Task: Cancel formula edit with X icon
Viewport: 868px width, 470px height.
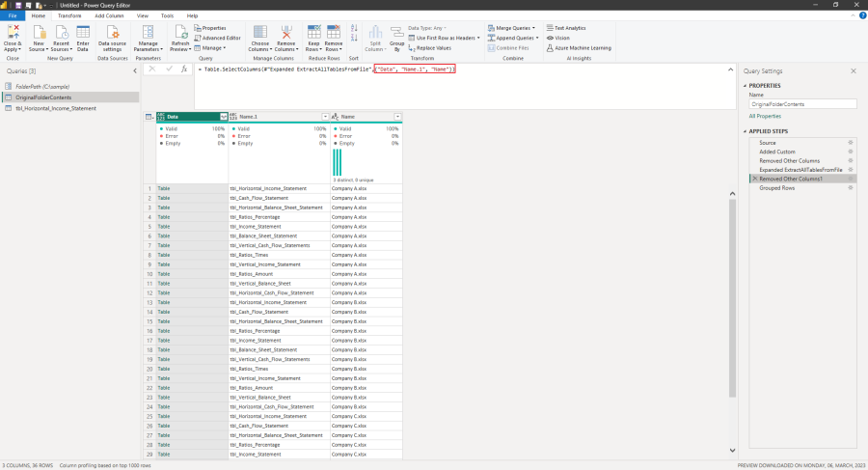Action: point(152,69)
